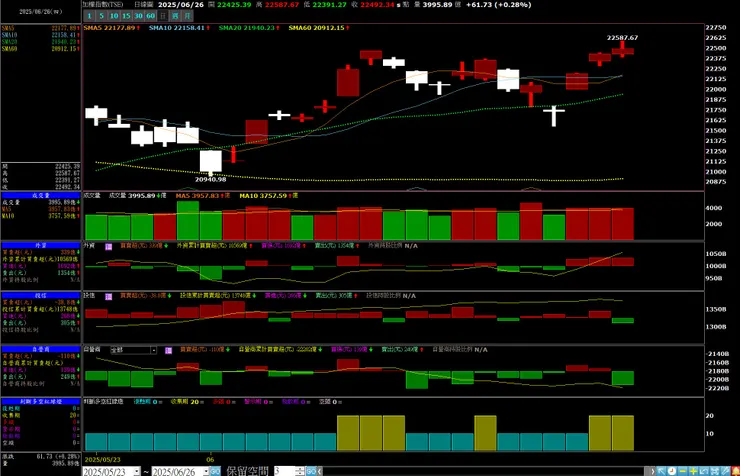The image size is (740, 476).
Task: Switch to the 30-minute timeframe
Action: pos(138,16)
